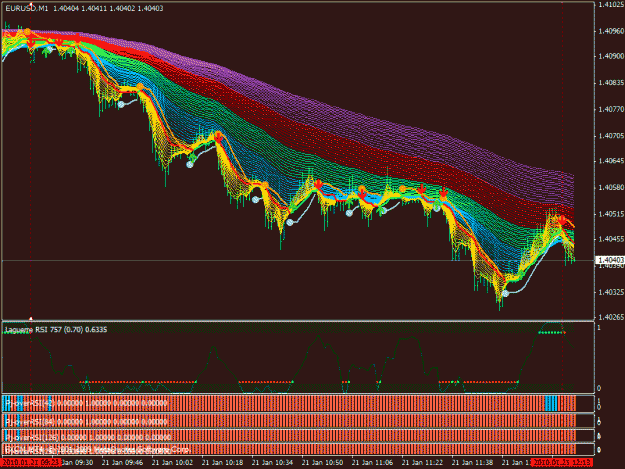Image resolution: width=625 pixels, height=469 pixels.
Task: Click the Laguerre RSI 757 indicator label
Action: click(x=56, y=330)
